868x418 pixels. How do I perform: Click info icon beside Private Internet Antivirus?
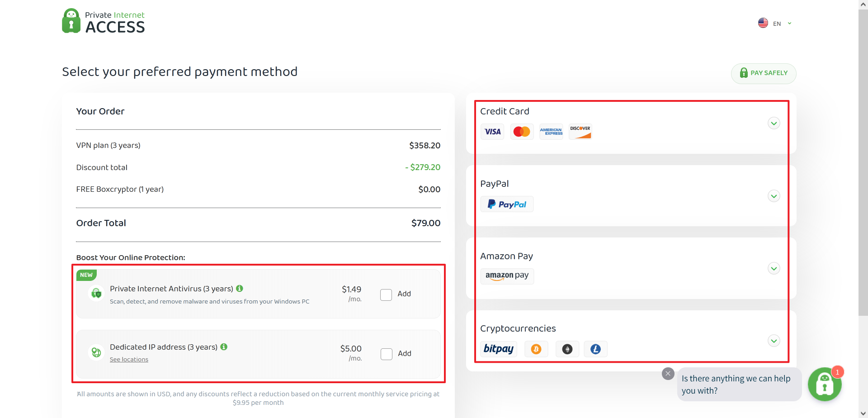click(240, 288)
